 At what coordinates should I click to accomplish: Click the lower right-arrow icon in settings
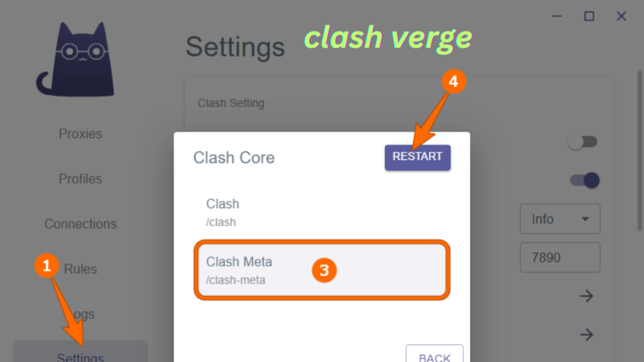(x=587, y=334)
